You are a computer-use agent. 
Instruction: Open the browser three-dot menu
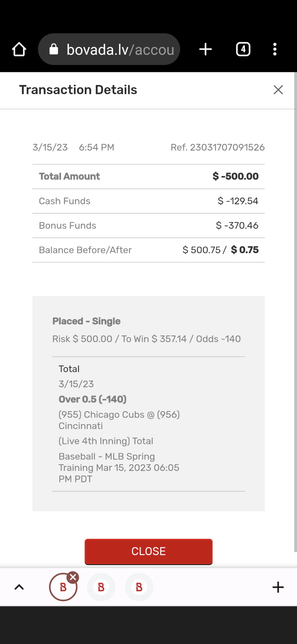(x=275, y=50)
